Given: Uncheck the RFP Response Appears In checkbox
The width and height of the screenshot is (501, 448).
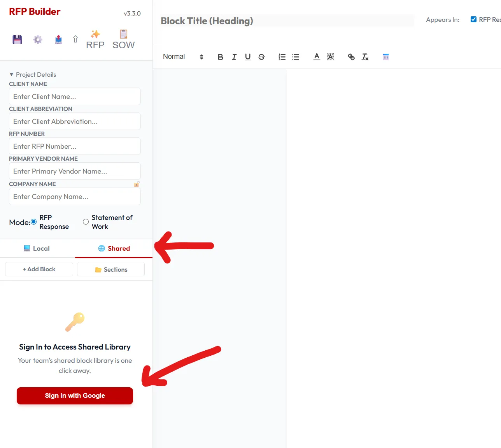Looking at the screenshot, I should coord(473,19).
